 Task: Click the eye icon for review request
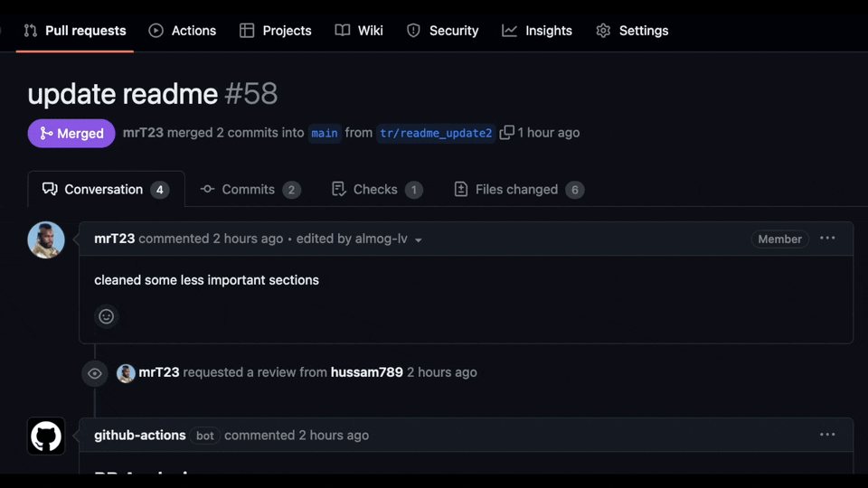tap(95, 373)
